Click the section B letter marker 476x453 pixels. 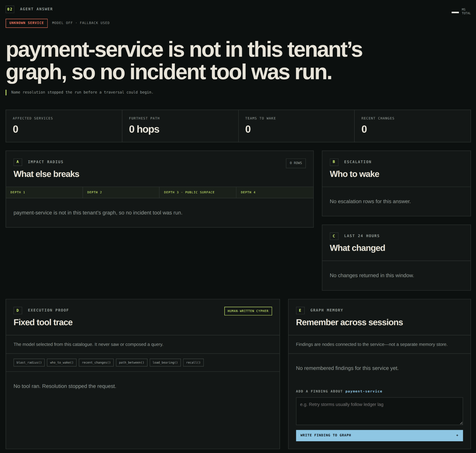pos(334,162)
